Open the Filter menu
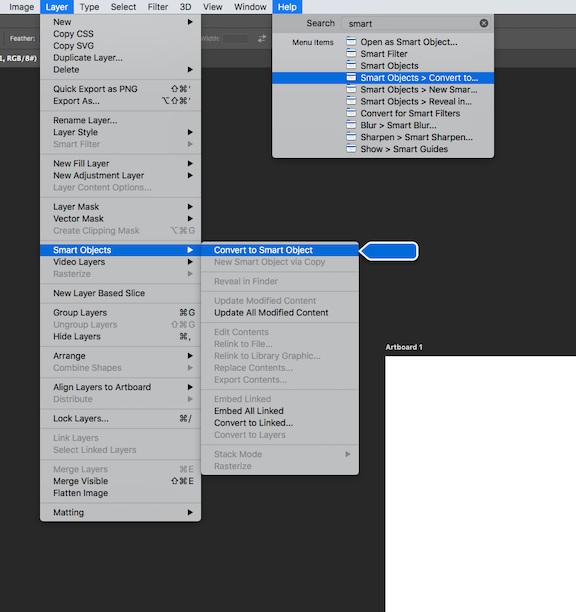576x612 pixels. click(x=158, y=7)
